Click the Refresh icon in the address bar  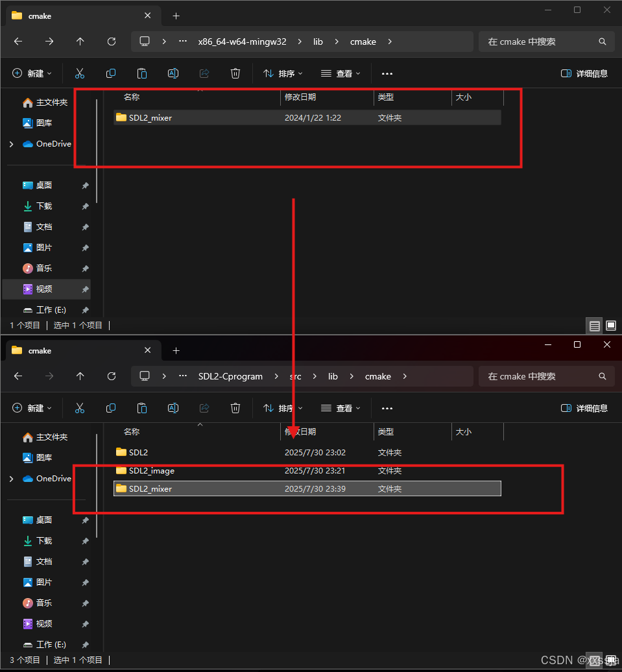point(111,42)
